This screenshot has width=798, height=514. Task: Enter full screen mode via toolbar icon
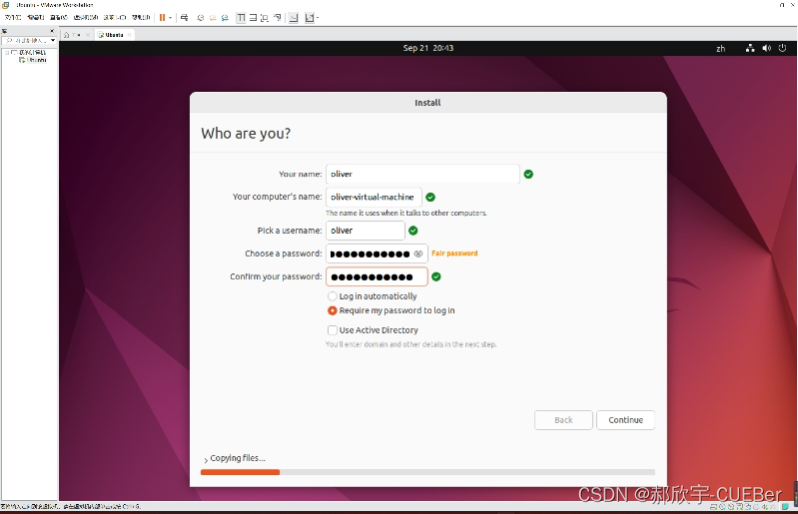[x=265, y=18]
